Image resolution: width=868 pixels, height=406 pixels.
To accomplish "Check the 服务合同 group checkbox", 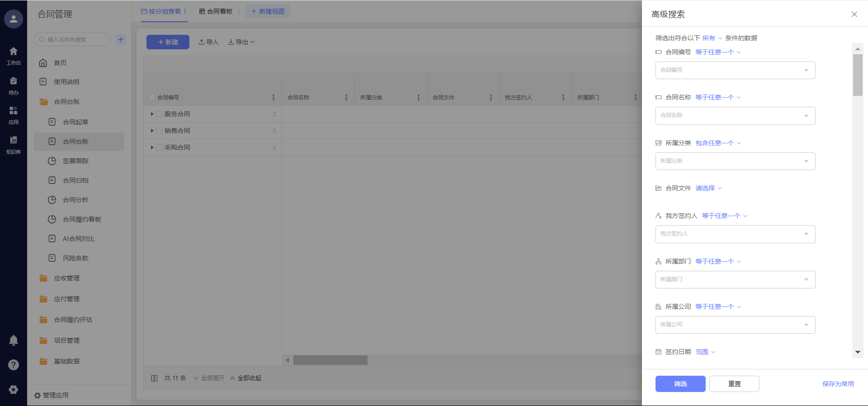I will pos(159,114).
